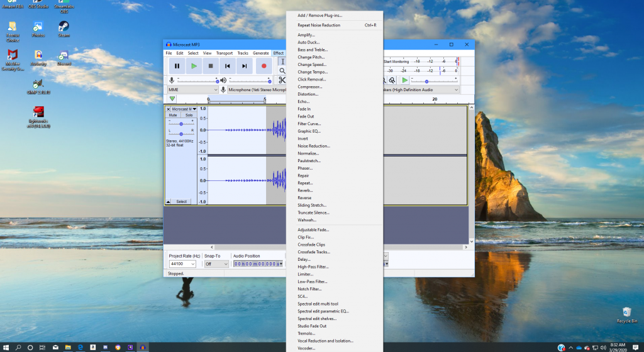Open File Explorer from taskbar
644x352 pixels.
tap(68, 348)
